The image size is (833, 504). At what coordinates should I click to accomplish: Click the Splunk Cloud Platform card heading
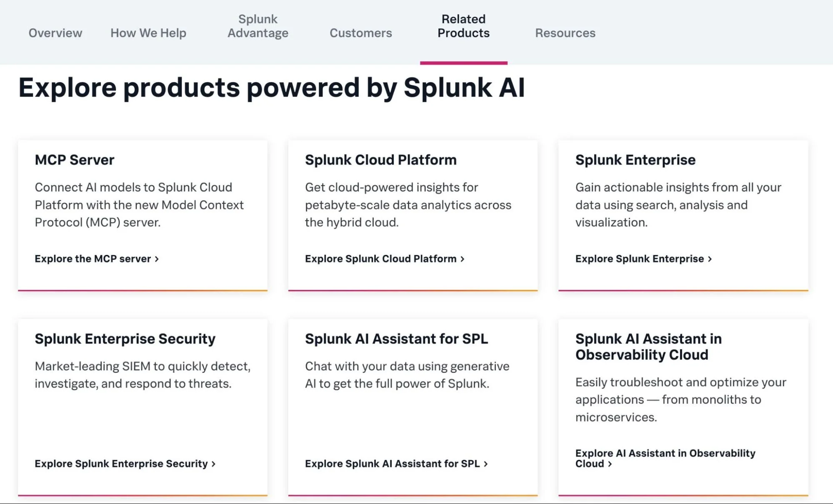point(380,160)
